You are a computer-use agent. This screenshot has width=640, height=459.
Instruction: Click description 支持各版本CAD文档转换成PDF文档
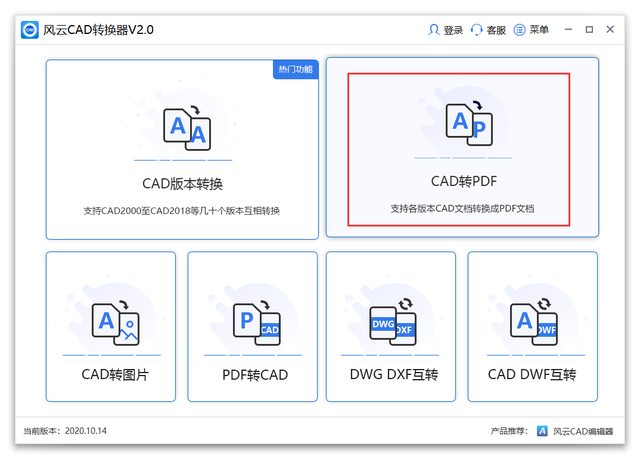(x=462, y=209)
